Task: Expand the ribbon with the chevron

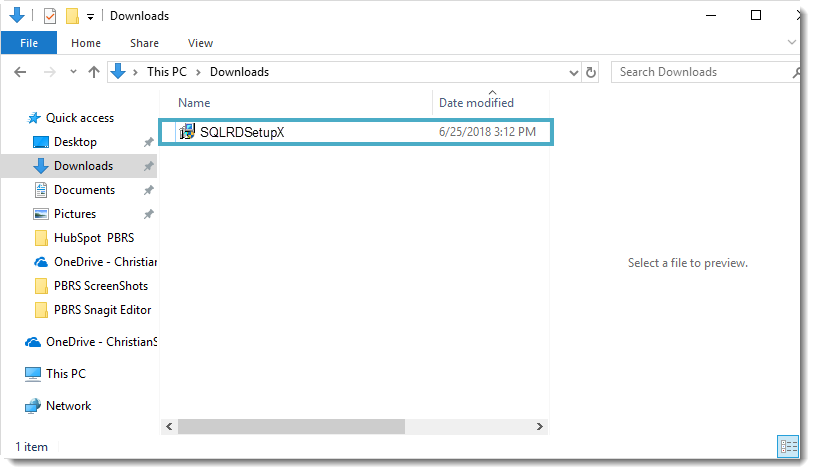Action: click(x=792, y=42)
